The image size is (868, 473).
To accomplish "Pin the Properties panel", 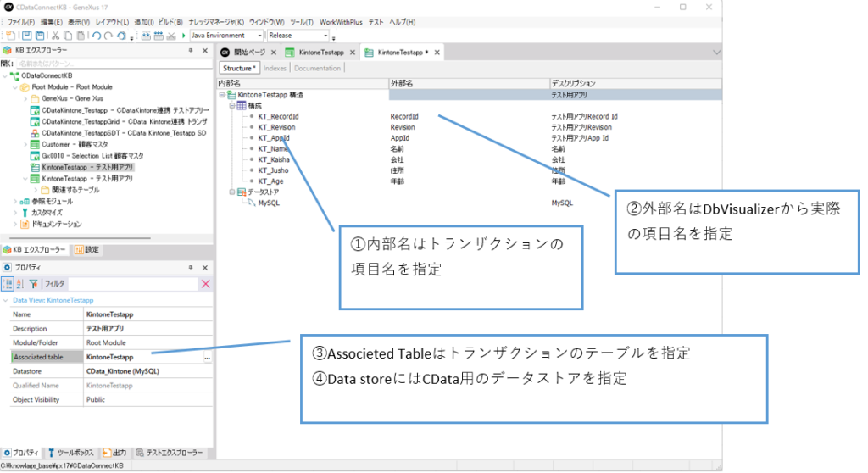I will (x=191, y=268).
